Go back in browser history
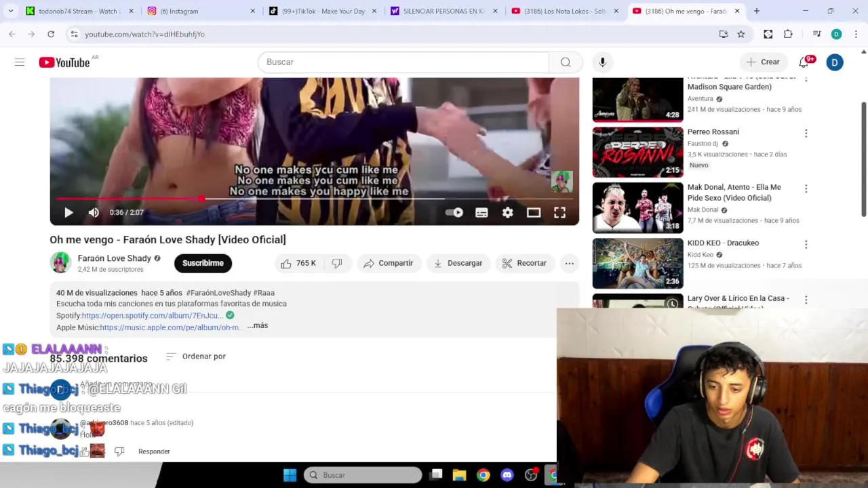Image resolution: width=868 pixels, height=488 pixels. 12,34
